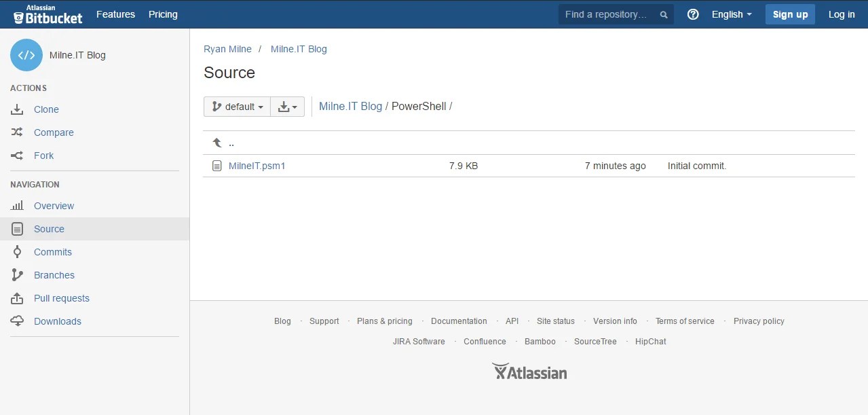Open the Features menu in header

click(115, 14)
